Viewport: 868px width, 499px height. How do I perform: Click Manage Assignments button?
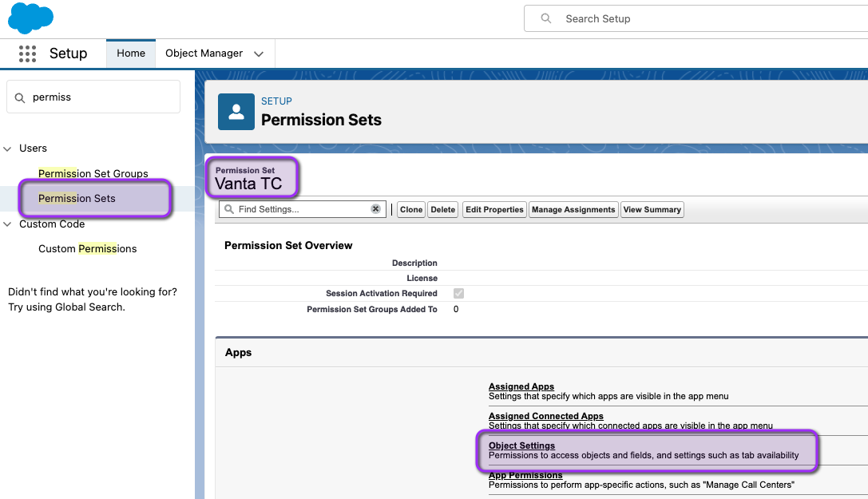pyautogui.click(x=573, y=210)
